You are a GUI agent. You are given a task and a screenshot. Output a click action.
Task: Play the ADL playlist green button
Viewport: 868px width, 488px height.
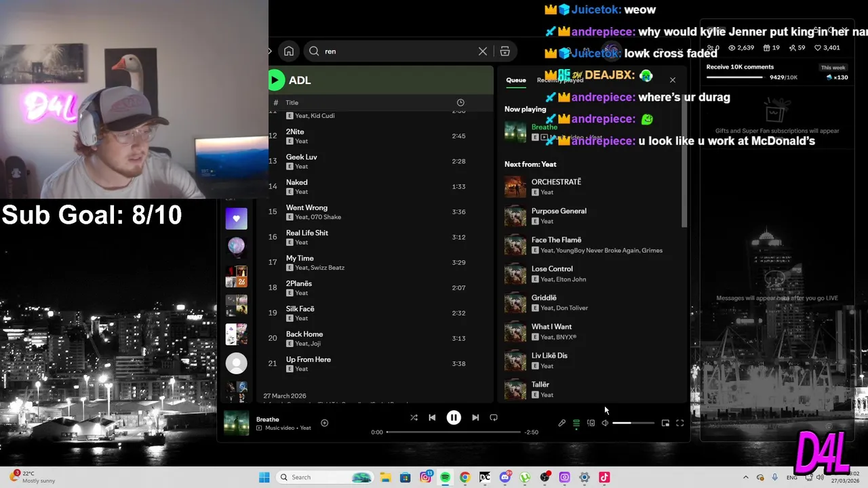275,80
